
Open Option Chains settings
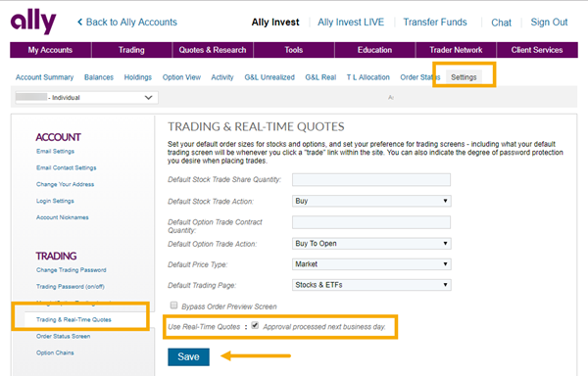pos(55,352)
